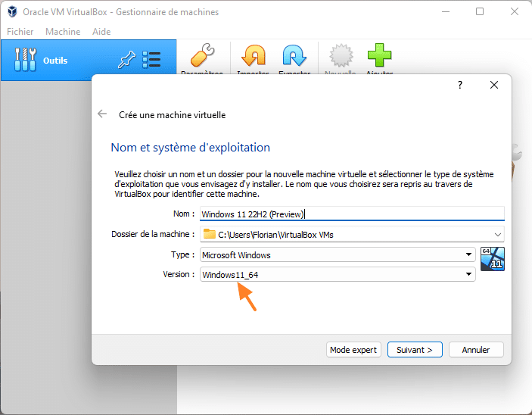The height and width of the screenshot is (415, 532).
Task: Click the Ajouter green plus icon
Action: (x=379, y=55)
